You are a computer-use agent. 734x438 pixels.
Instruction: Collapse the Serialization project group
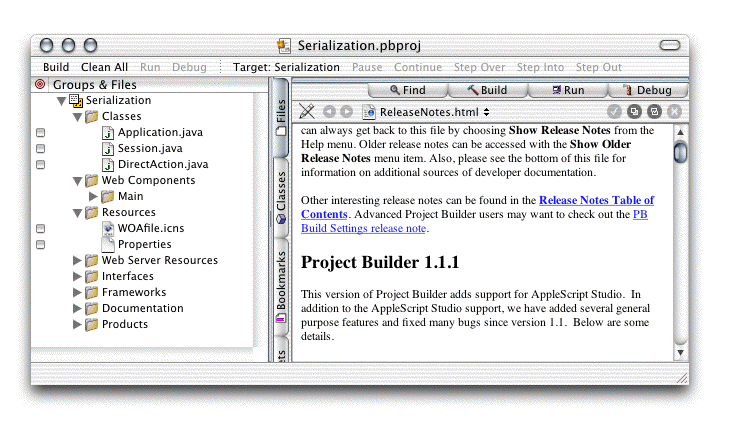coord(61,101)
